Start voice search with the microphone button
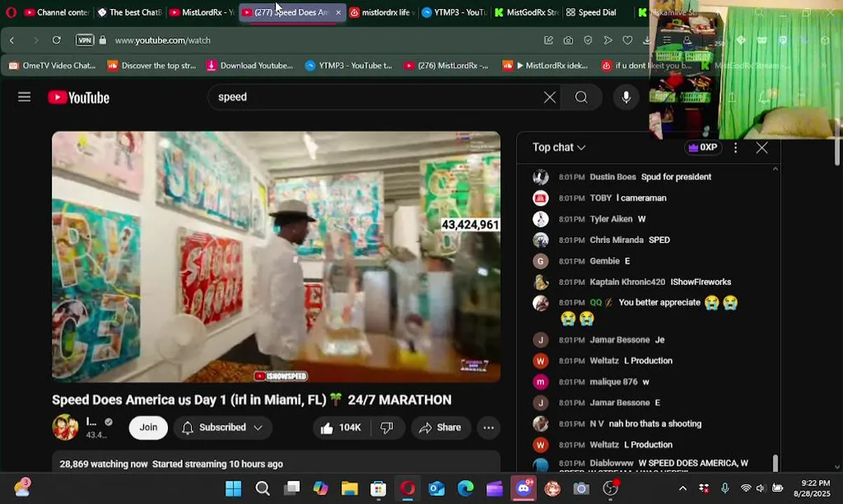The height and width of the screenshot is (504, 843). [626, 97]
